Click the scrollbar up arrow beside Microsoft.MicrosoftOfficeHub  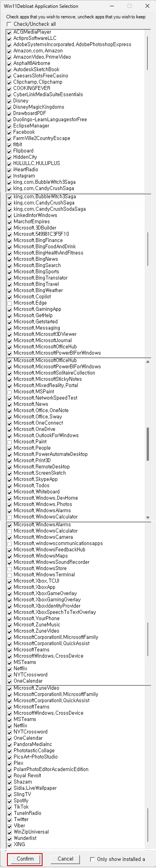148,362
